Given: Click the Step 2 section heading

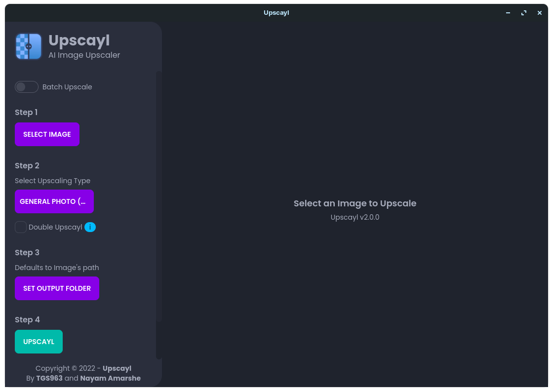Looking at the screenshot, I should (x=27, y=165).
